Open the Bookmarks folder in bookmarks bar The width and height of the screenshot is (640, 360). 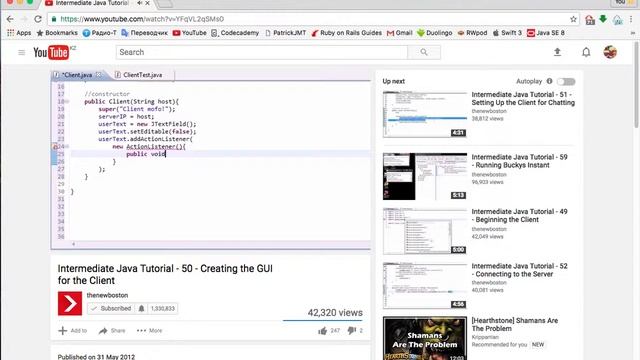(x=57, y=33)
